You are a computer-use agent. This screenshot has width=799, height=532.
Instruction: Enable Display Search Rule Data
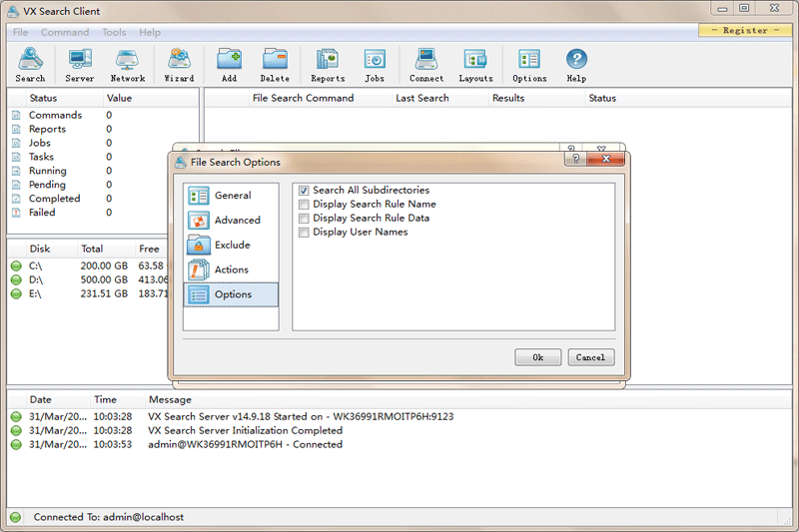(304, 219)
